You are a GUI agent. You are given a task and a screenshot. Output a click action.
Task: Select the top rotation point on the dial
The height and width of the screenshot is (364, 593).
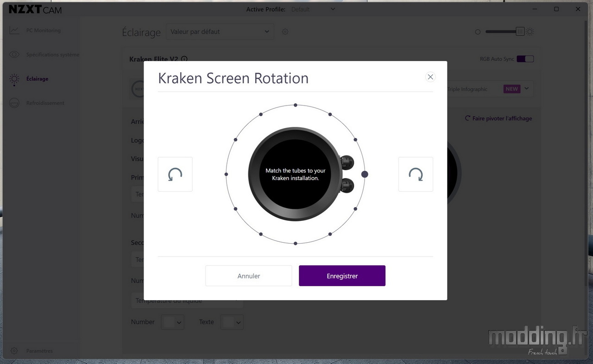pos(296,105)
